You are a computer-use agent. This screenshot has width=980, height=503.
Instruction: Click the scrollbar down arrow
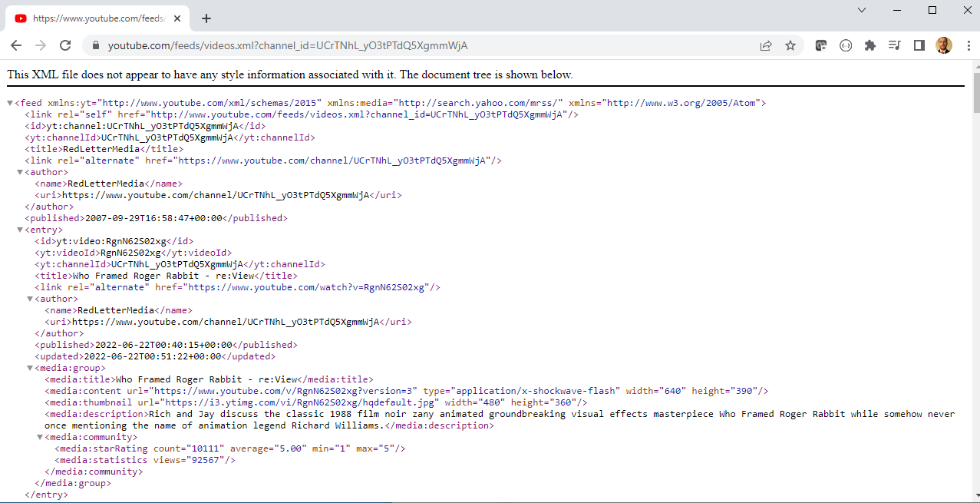pos(975,496)
